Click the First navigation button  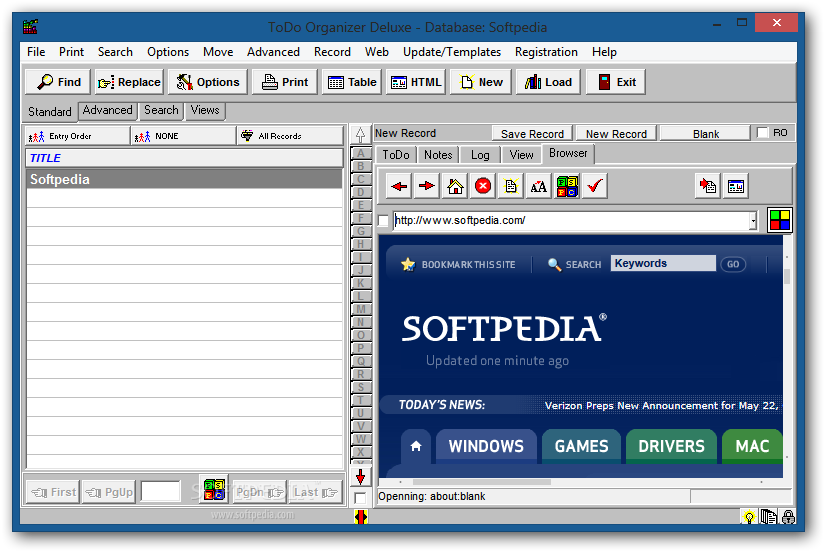point(53,492)
